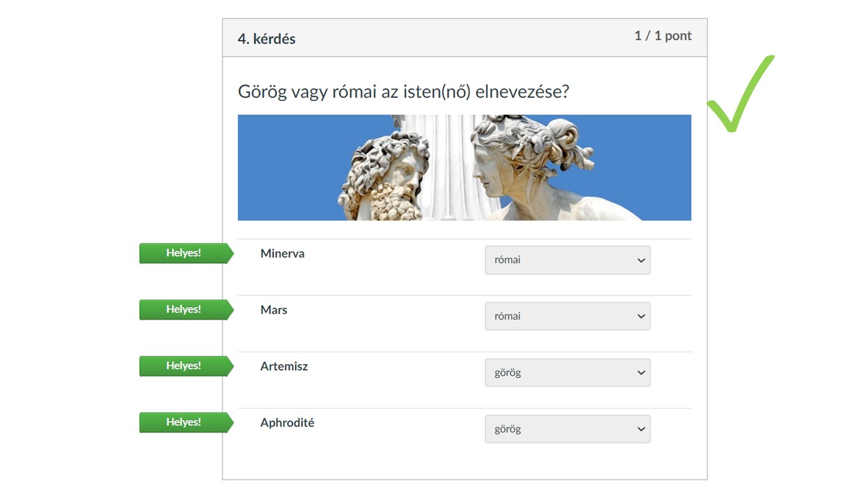Click the chevron arrow in Aphrodité's dropdown

641,429
